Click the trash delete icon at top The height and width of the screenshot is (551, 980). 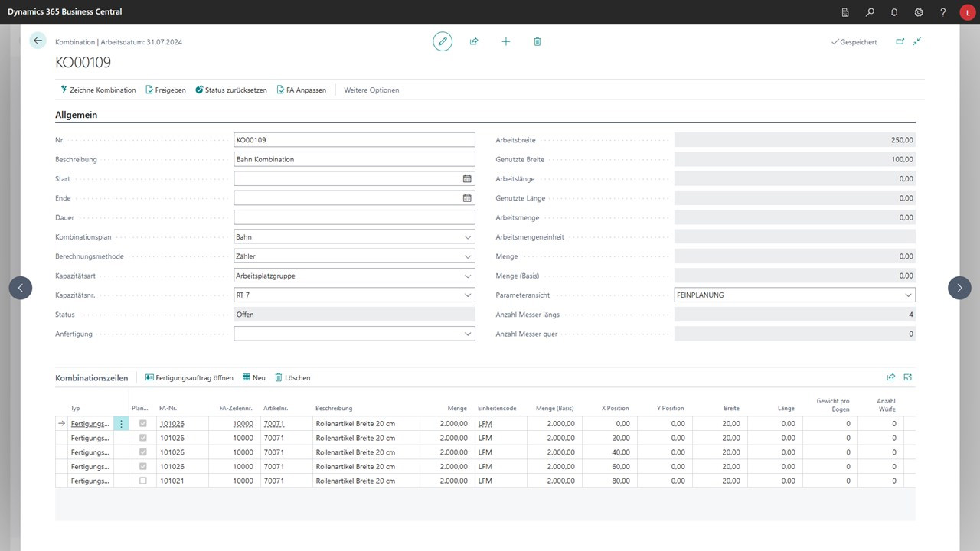537,41
